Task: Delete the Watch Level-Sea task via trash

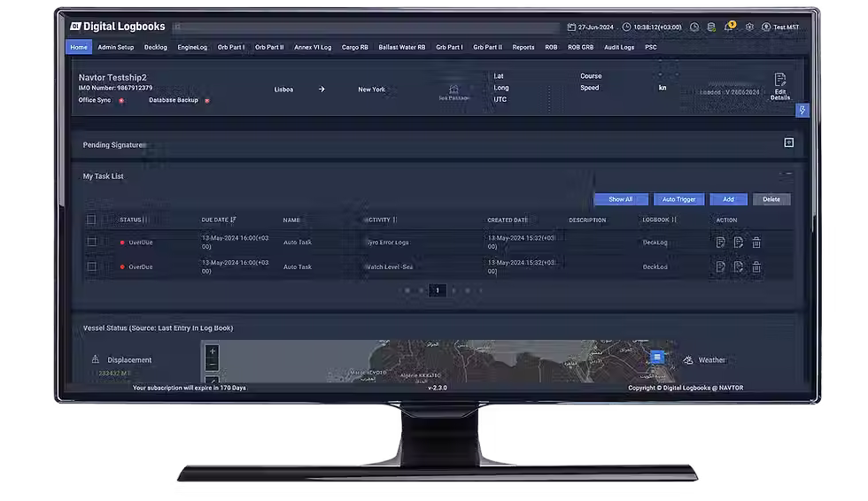Action: coord(756,267)
